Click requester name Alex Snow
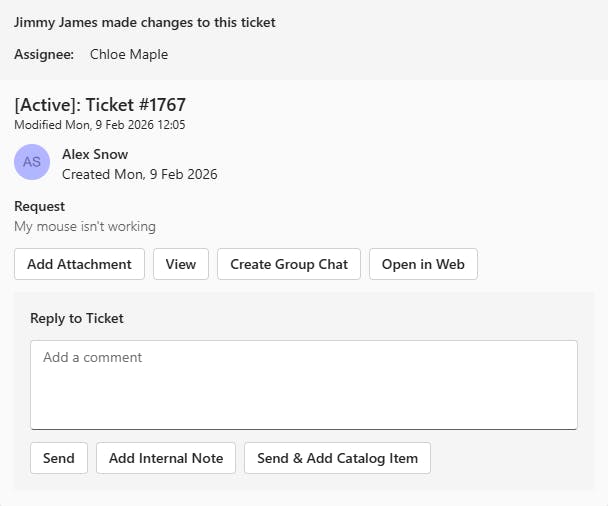 coord(95,154)
